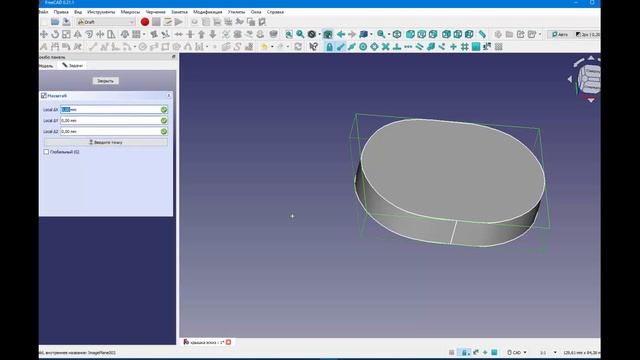Click the Закрыть button
Image resolution: width=640 pixels, height=360 pixels.
pos(105,81)
